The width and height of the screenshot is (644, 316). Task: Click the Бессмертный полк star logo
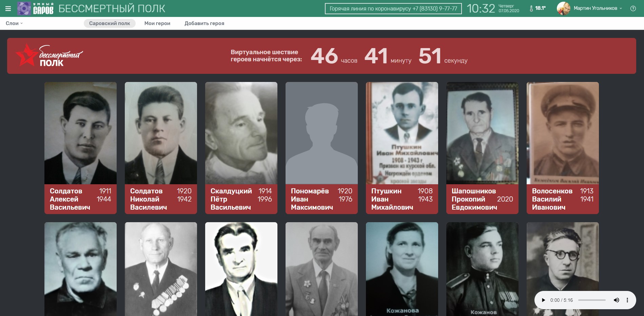[49, 56]
